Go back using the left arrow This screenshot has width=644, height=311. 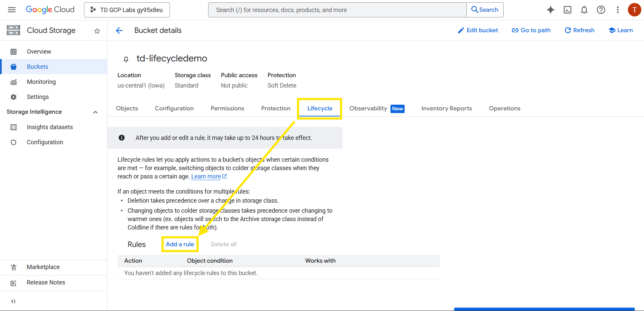[x=119, y=31]
